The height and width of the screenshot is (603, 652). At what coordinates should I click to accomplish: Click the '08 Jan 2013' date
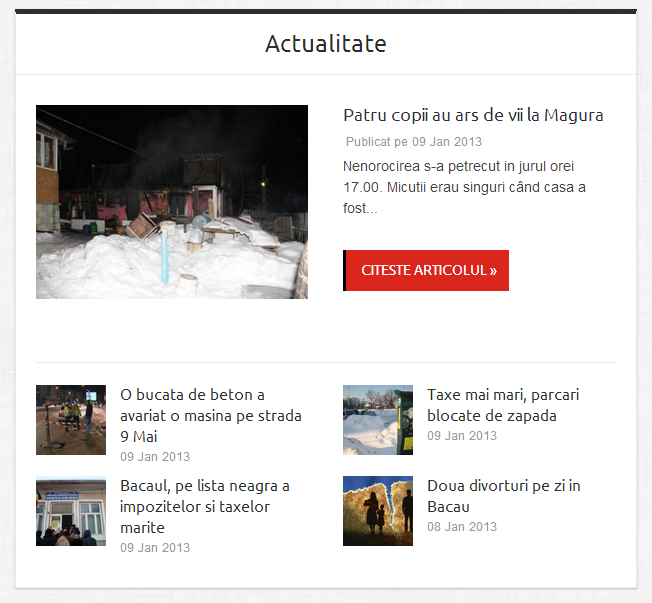(x=461, y=527)
